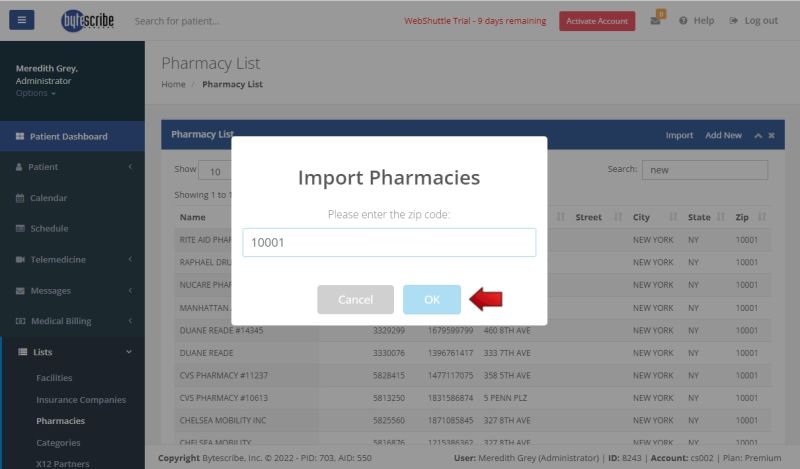Image resolution: width=800 pixels, height=469 pixels.
Task: Collapse the Pharmacy List panel chevron
Action: 758,135
